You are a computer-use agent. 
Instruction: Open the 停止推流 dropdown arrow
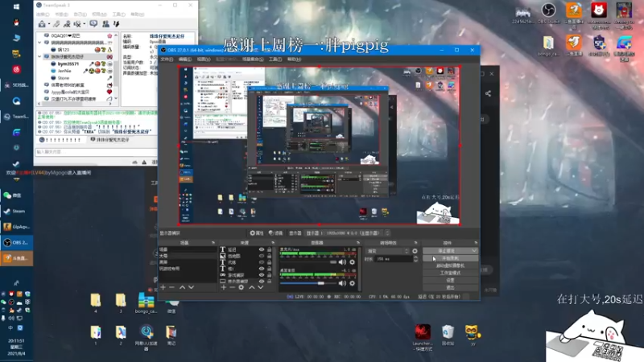click(x=474, y=250)
